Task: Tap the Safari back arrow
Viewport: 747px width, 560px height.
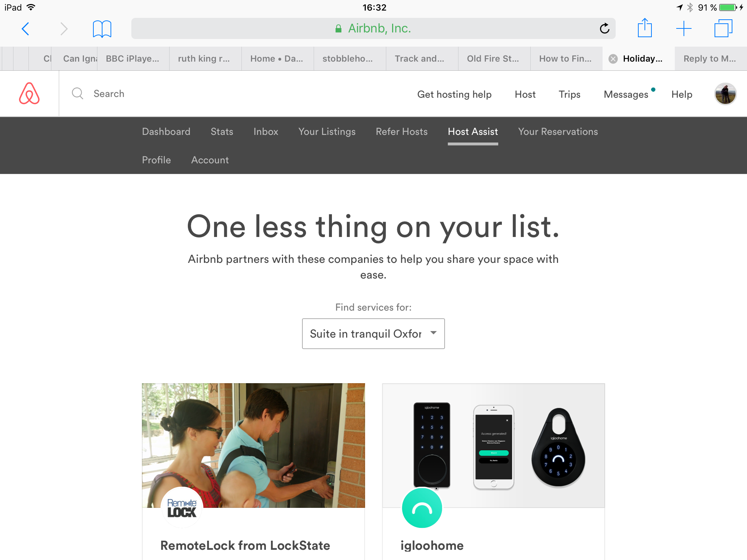Action: (25, 29)
